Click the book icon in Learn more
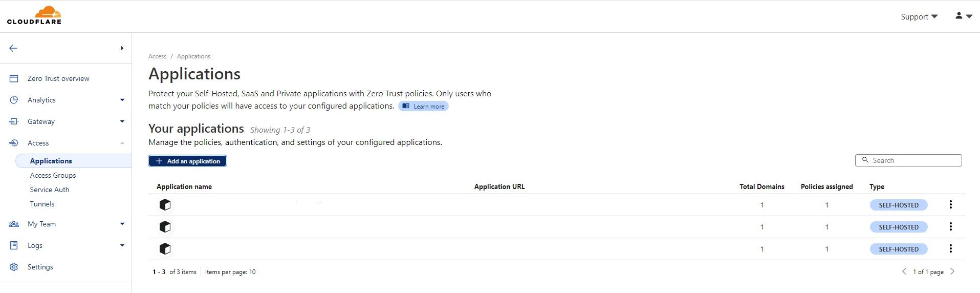This screenshot has width=980, height=293. pos(406,106)
